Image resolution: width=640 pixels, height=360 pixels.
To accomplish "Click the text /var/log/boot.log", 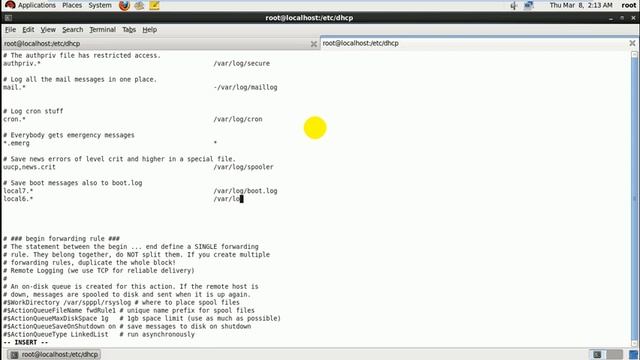I will click(245, 191).
